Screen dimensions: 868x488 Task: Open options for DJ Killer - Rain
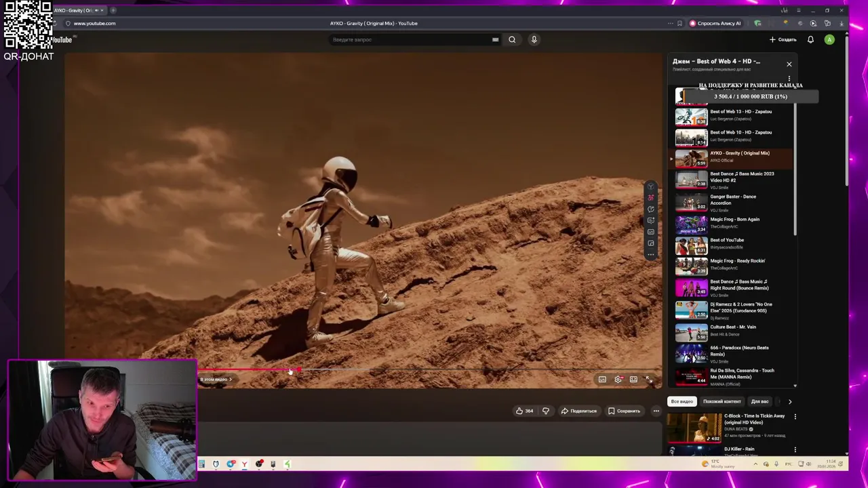coord(795,449)
